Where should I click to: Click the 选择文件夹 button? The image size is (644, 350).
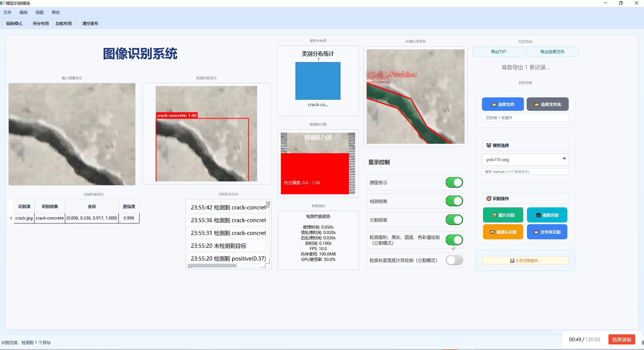coord(548,104)
